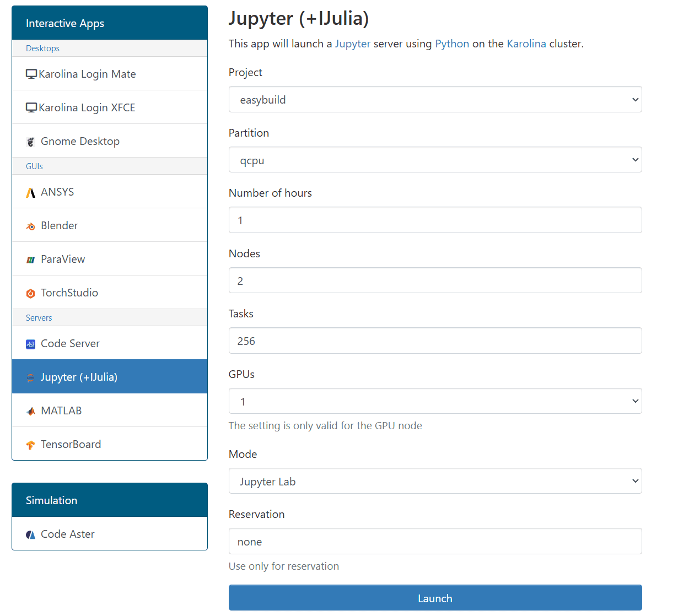Select Code Server in the sidebar
This screenshot has width=678, height=616.
[x=70, y=343]
